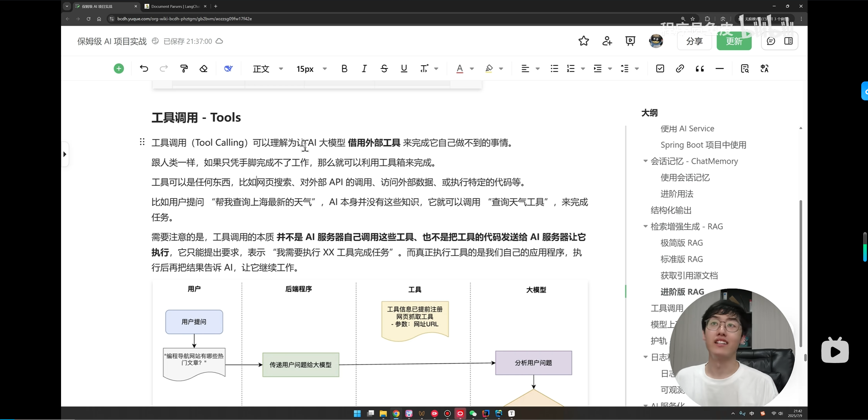Open the user avatar menu

pyautogui.click(x=656, y=41)
